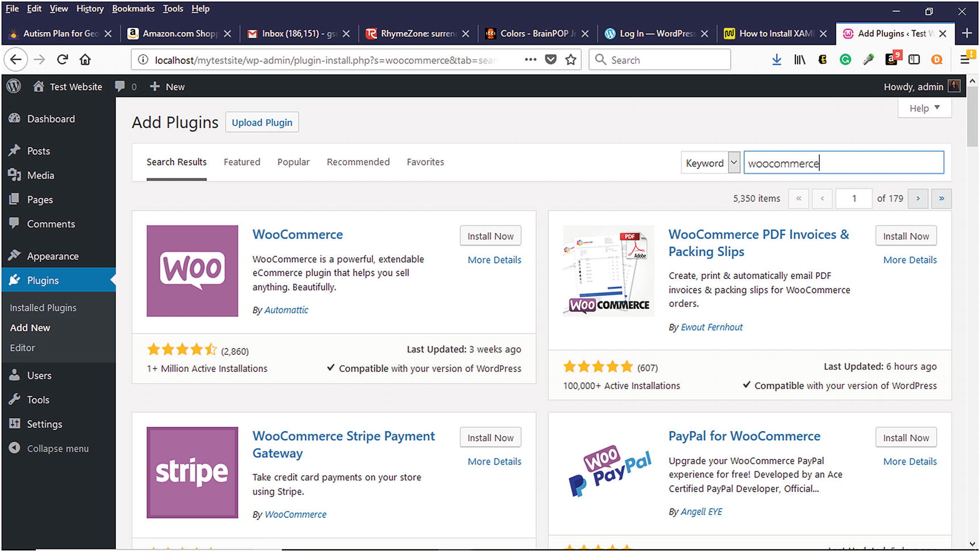Image resolution: width=980 pixels, height=552 pixels.
Task: Bookmark this page with the star icon
Action: pyautogui.click(x=571, y=60)
